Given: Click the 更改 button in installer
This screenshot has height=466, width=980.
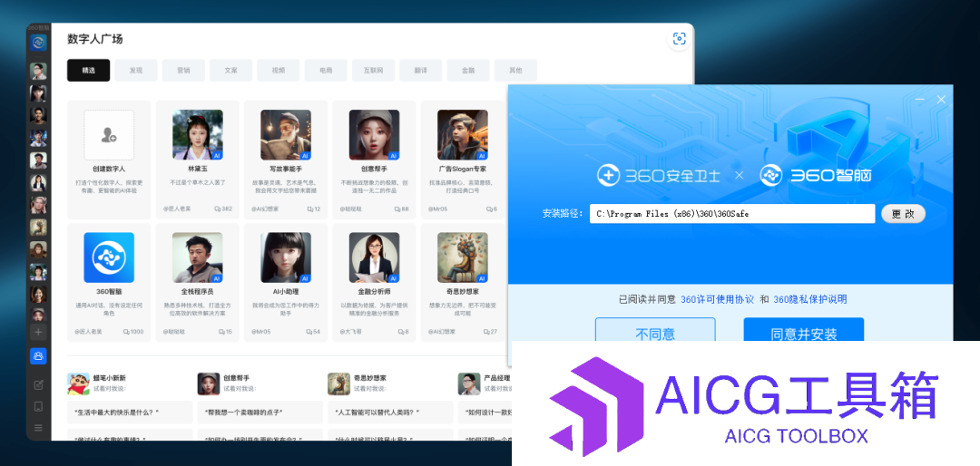Looking at the screenshot, I should tap(903, 214).
